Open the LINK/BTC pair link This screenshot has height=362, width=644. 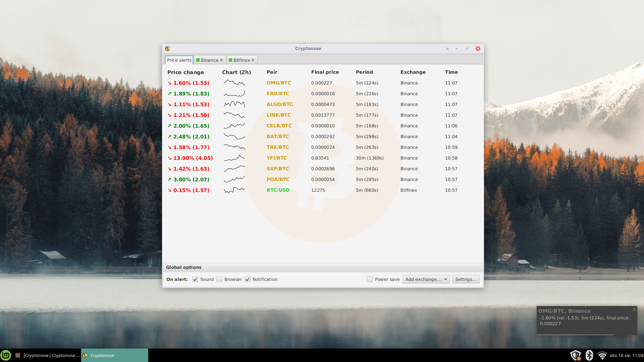pyautogui.click(x=279, y=115)
